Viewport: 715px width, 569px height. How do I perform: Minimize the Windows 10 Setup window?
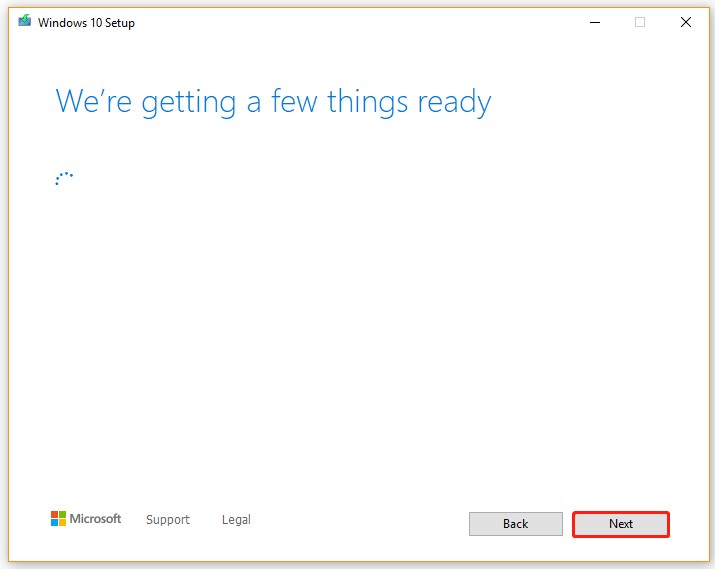[x=595, y=22]
